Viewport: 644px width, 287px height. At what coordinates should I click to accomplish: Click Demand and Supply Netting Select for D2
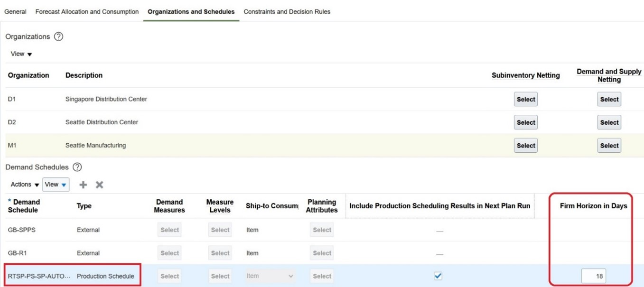pos(609,122)
